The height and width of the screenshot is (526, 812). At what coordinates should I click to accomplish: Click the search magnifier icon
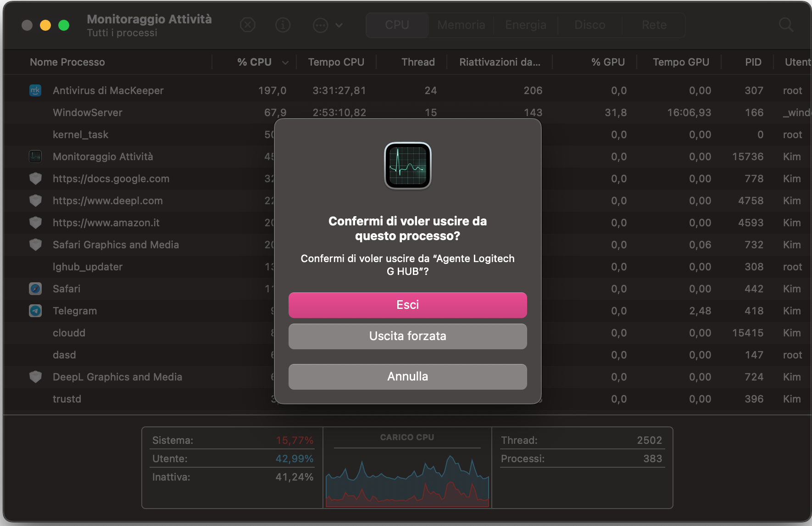(786, 25)
